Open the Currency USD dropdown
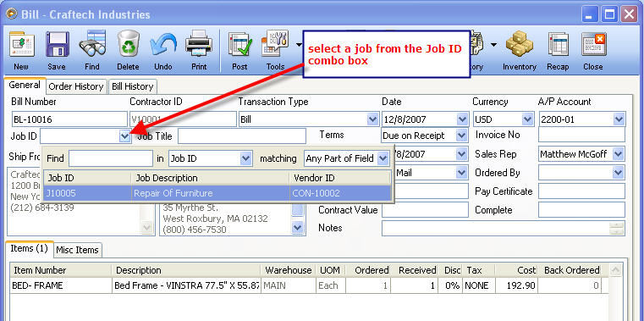Image resolution: width=644 pixels, height=321 pixels. pos(527,119)
